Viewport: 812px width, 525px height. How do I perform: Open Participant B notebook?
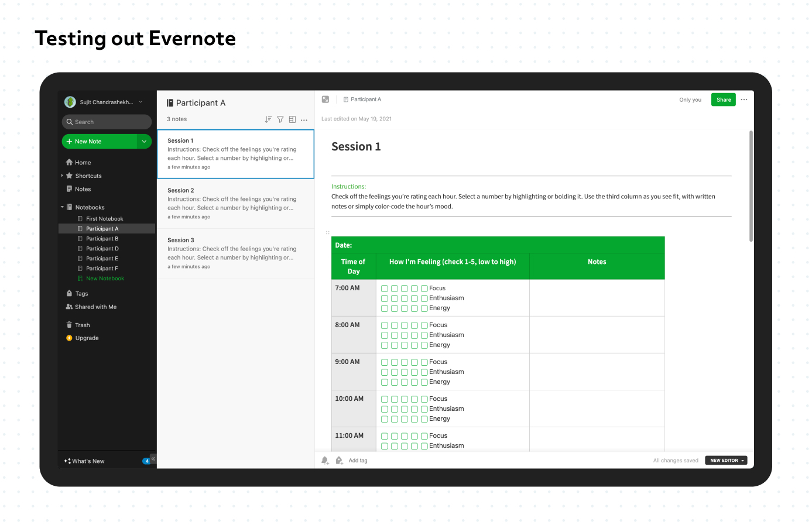pyautogui.click(x=102, y=239)
